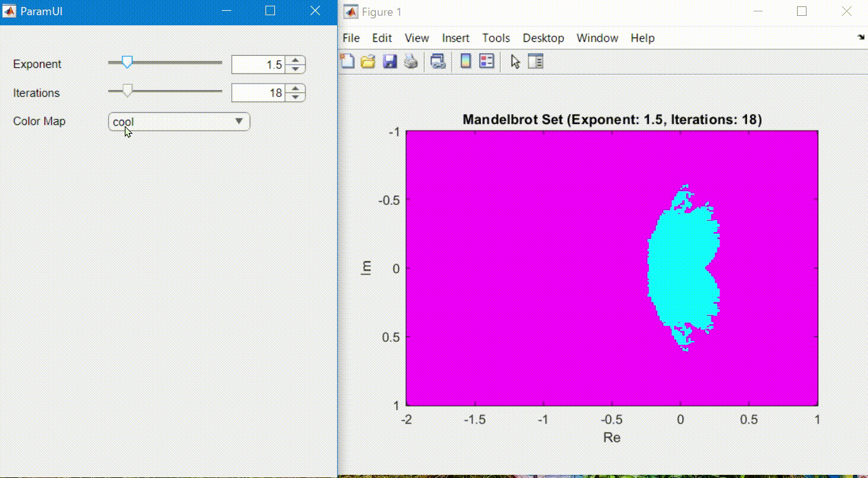Open the Desktop menu

click(543, 38)
